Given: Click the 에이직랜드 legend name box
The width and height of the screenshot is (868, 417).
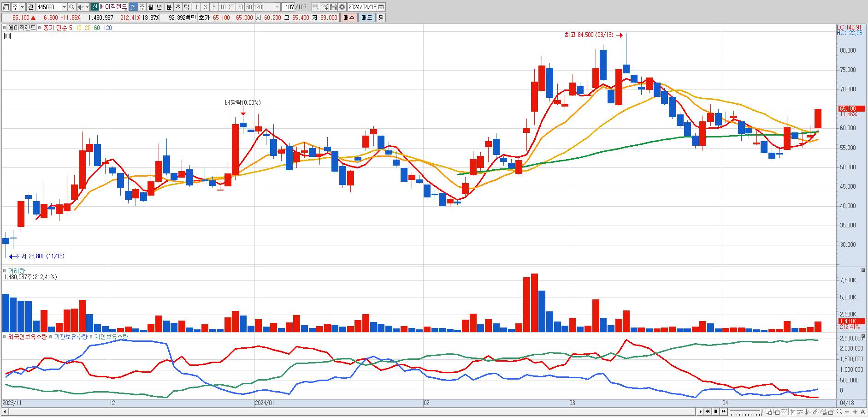Looking at the screenshot, I should pyautogui.click(x=22, y=28).
